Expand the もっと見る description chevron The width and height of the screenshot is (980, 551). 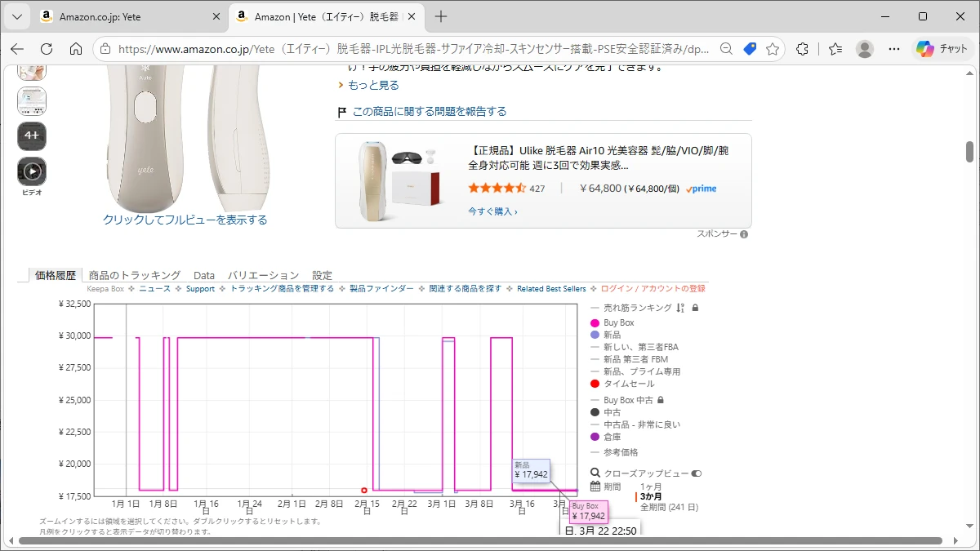tap(341, 85)
